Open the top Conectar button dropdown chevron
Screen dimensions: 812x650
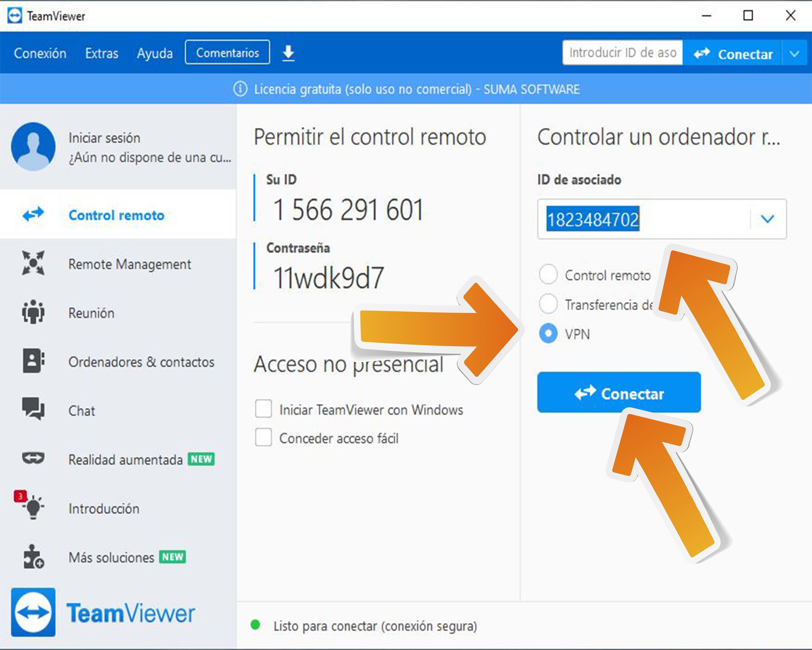click(794, 54)
